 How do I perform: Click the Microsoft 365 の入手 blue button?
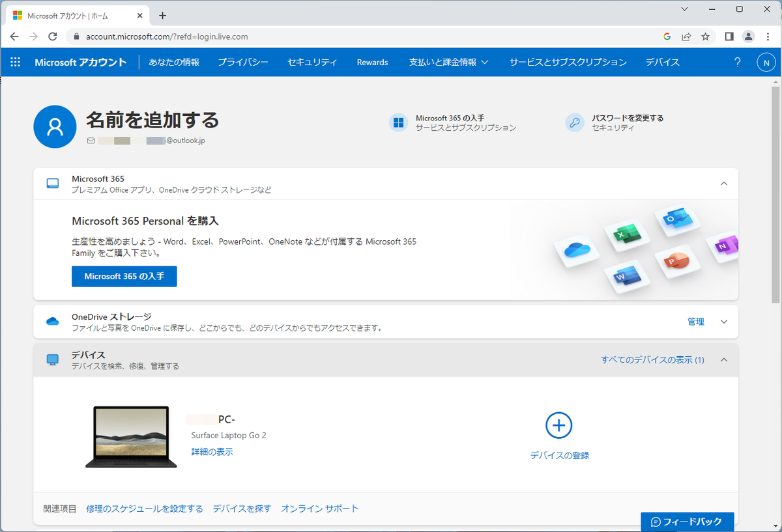124,276
